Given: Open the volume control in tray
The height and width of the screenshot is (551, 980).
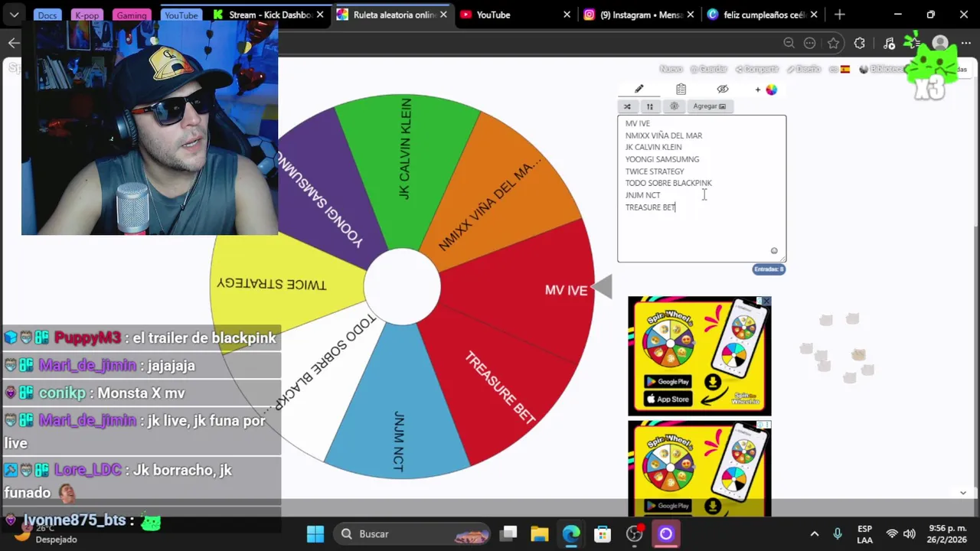Looking at the screenshot, I should tap(909, 533).
